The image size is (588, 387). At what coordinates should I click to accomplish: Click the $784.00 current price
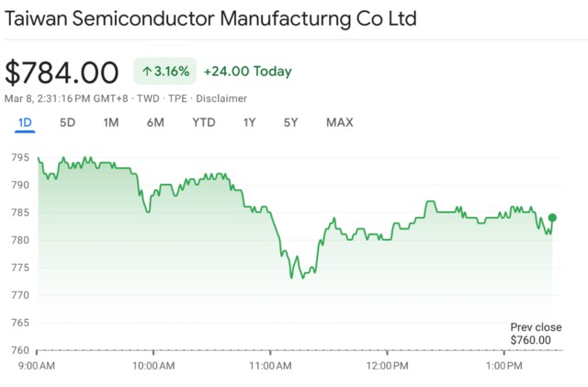pyautogui.click(x=62, y=72)
